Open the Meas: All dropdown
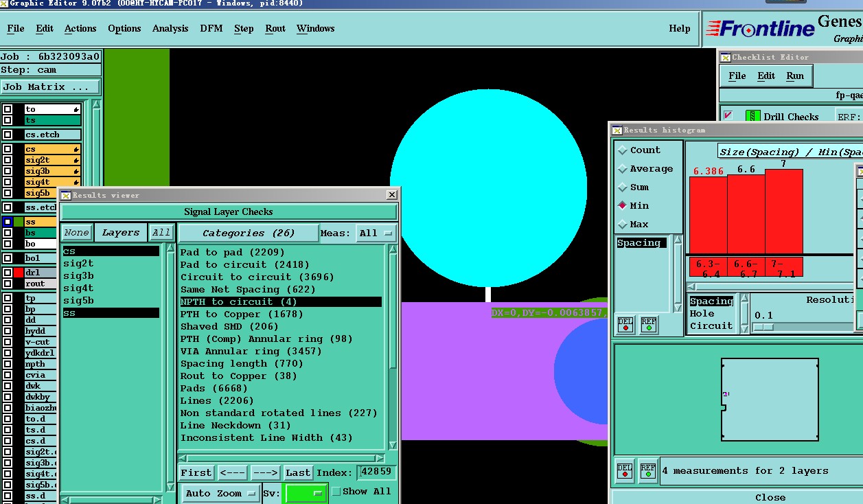Screen dimensions: 863x504 coord(376,233)
